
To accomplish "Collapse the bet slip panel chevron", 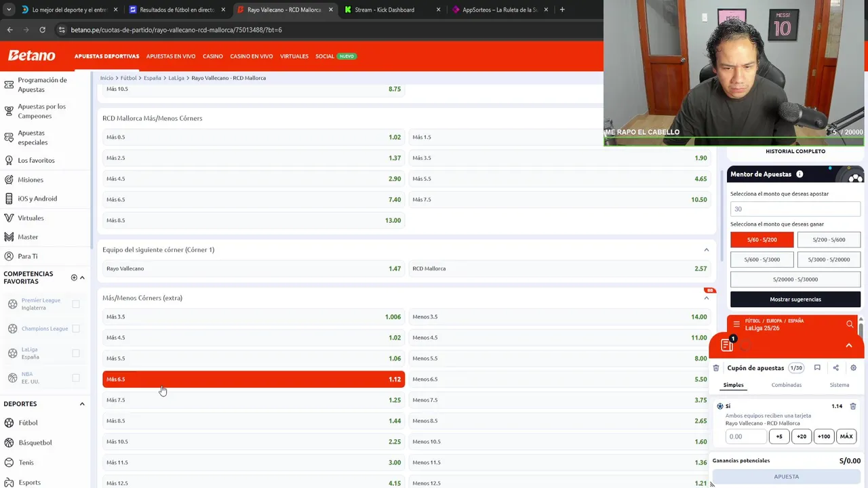I will click(x=848, y=346).
